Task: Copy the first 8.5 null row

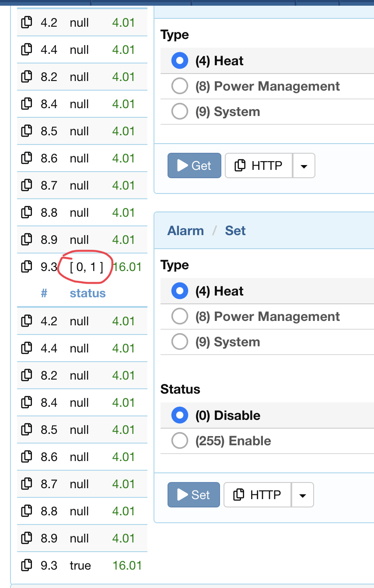Action: [x=27, y=131]
